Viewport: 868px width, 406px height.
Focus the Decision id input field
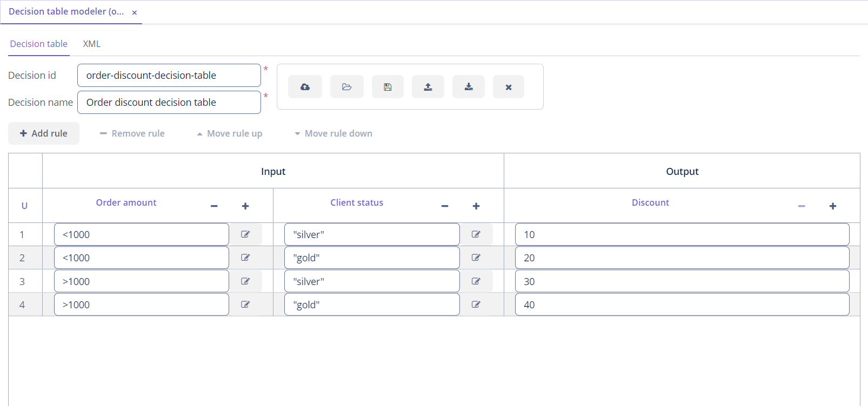(x=169, y=76)
